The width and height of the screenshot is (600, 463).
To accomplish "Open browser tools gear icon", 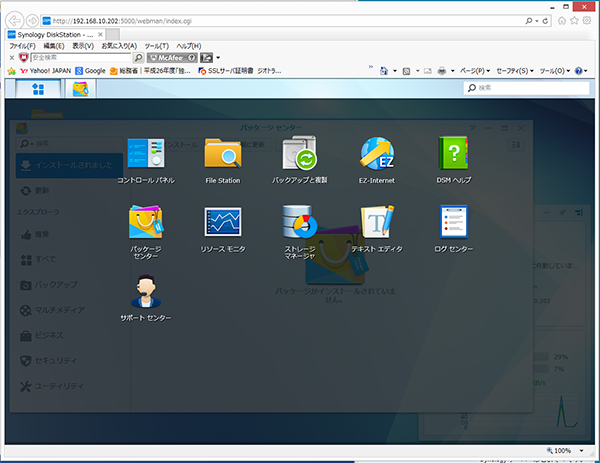I will [587, 21].
